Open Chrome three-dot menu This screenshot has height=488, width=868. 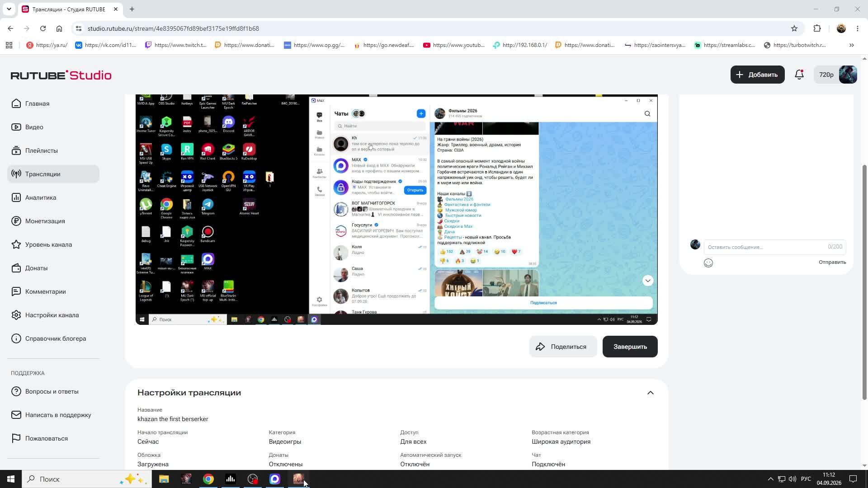858,28
